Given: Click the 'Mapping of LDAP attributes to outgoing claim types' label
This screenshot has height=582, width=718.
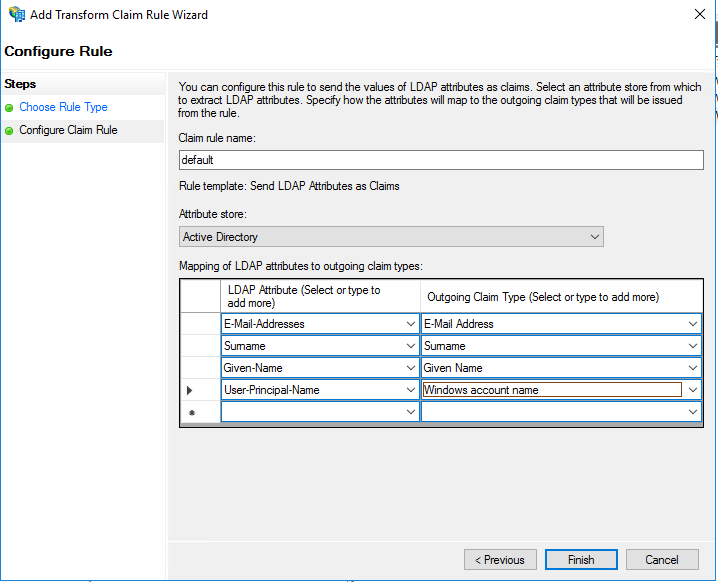Looking at the screenshot, I should [x=301, y=266].
